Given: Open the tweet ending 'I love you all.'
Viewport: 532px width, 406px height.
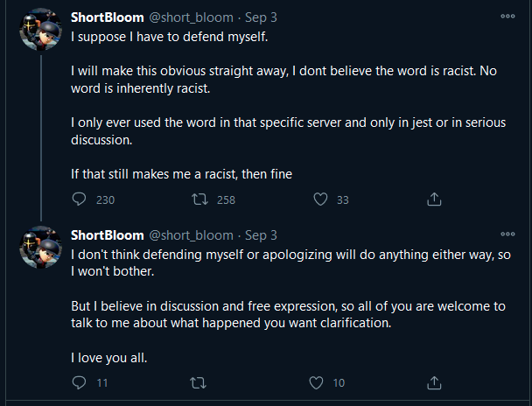Looking at the screenshot, I should pyautogui.click(x=290, y=306).
